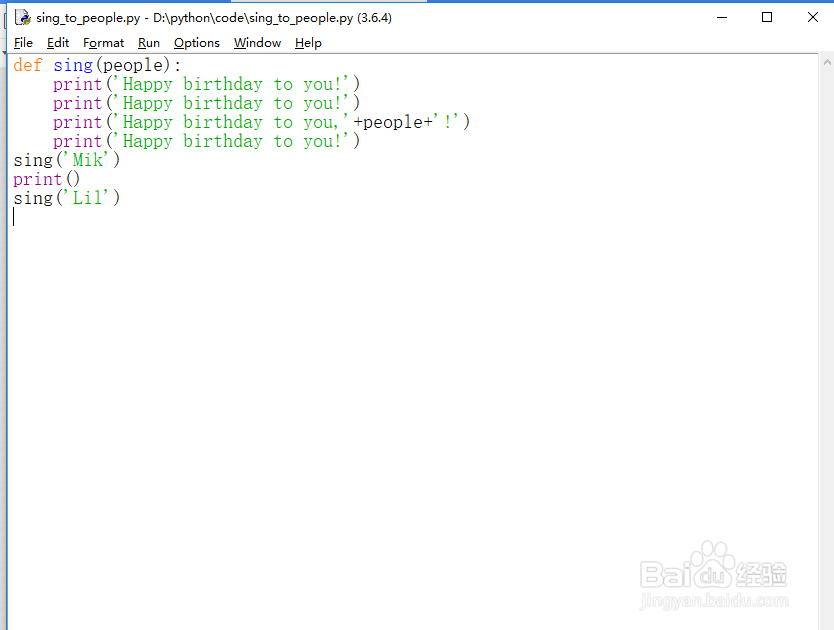Click the IDLE Python file icon in title bar
Image resolution: width=834 pixels, height=630 pixels.
click(x=23, y=18)
